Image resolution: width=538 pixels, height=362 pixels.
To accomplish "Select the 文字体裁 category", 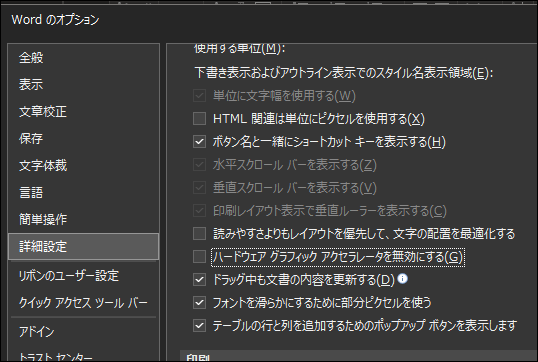I will 83,165.
